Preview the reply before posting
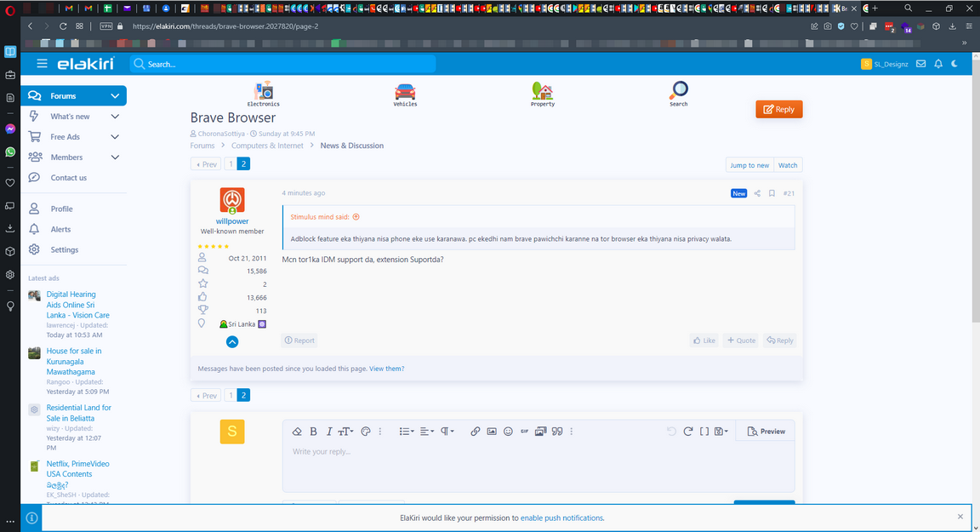The width and height of the screenshot is (980, 532). point(766,432)
